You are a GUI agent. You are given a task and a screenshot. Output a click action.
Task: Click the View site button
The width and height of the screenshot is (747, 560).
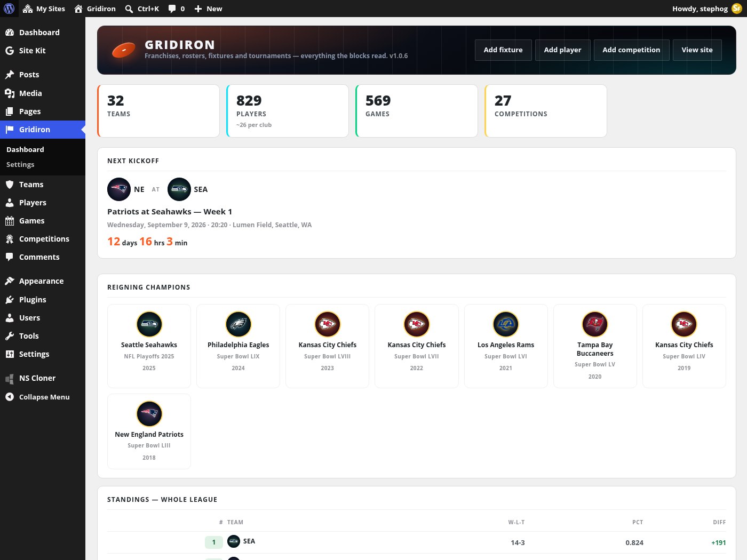point(697,50)
